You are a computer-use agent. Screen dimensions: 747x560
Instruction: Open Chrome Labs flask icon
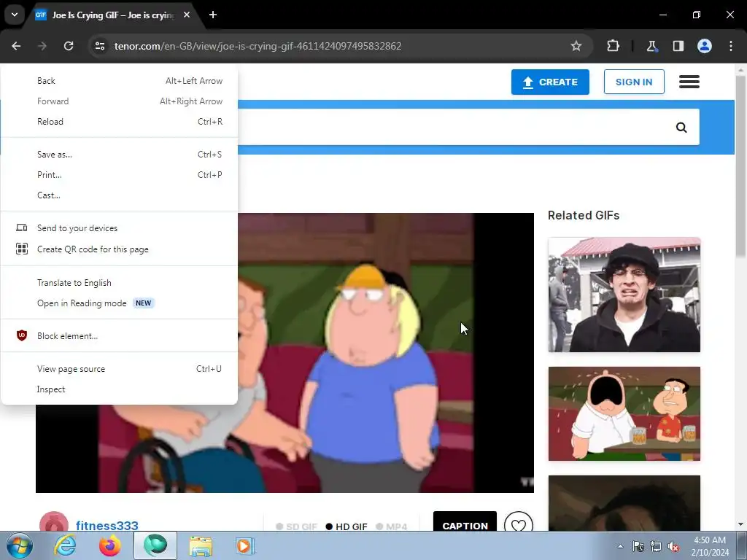pos(651,46)
